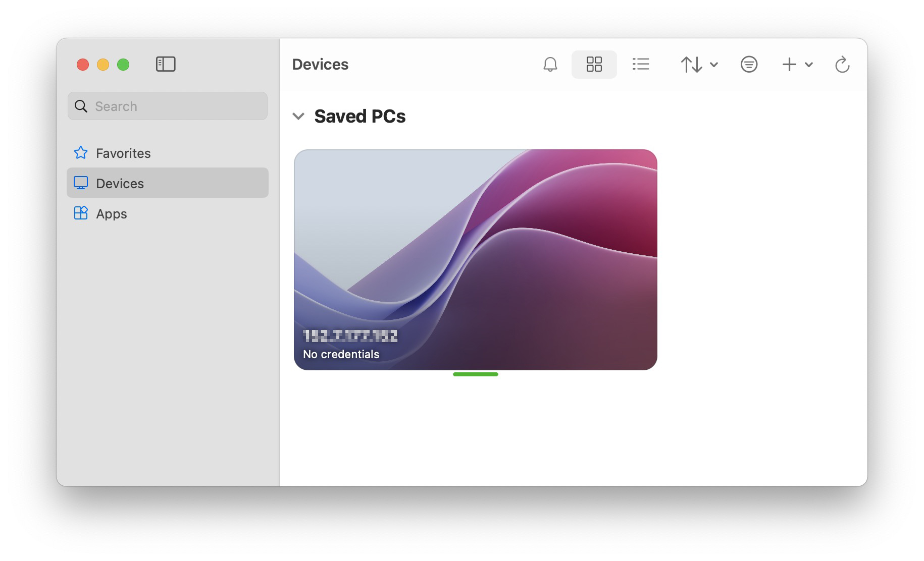Switch to grid view
This screenshot has height=561, width=924.
594,65
